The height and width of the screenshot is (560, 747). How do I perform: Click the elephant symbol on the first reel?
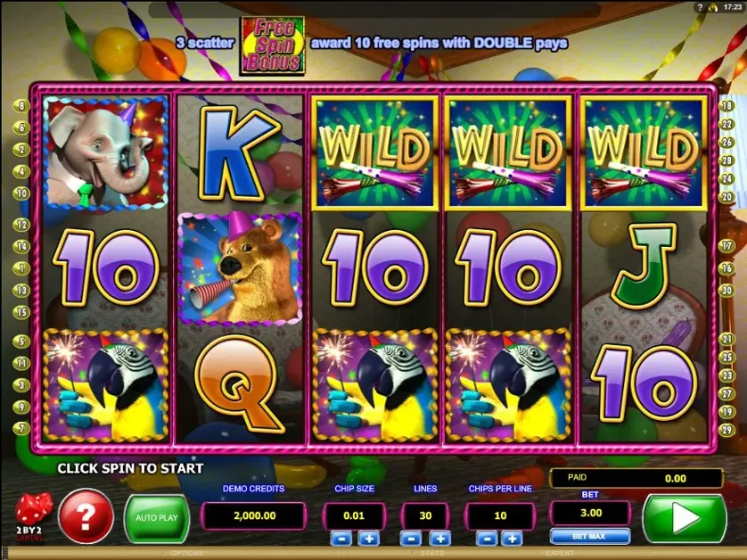click(x=106, y=153)
